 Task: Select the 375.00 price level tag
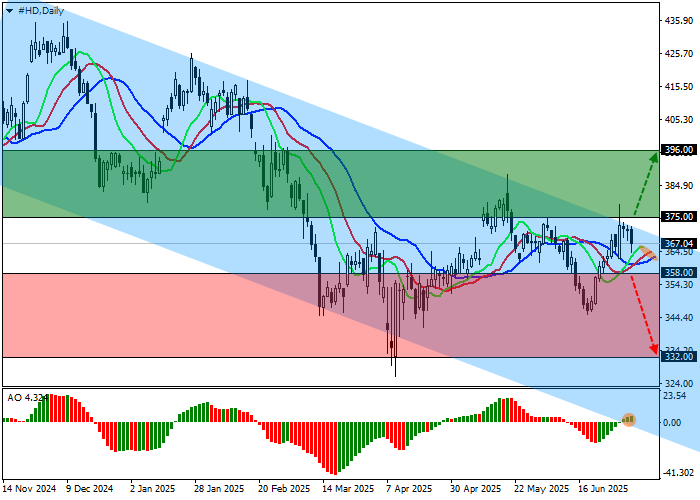[x=679, y=217]
